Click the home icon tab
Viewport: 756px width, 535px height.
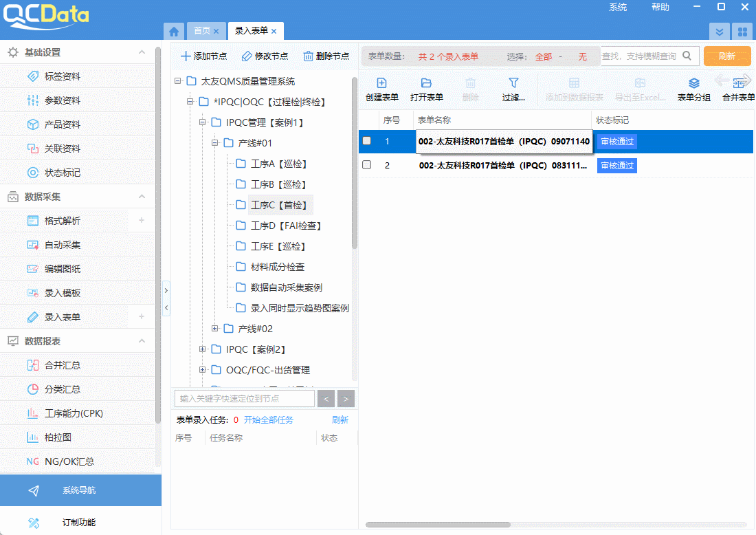174,31
